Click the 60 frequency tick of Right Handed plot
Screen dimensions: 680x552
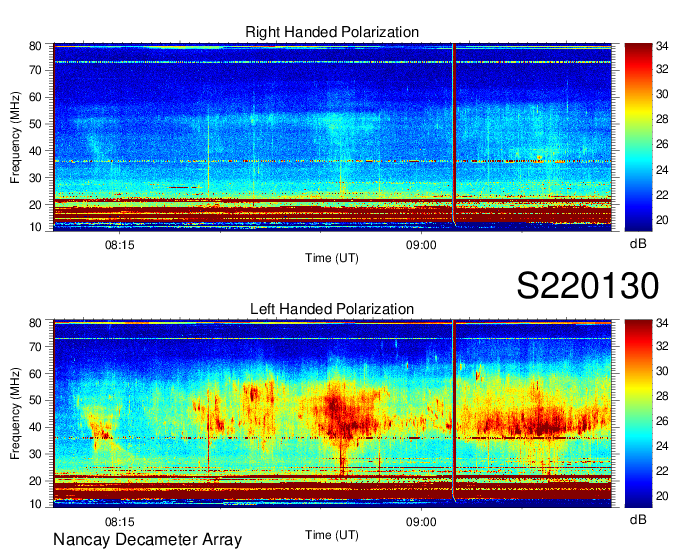click(x=35, y=97)
